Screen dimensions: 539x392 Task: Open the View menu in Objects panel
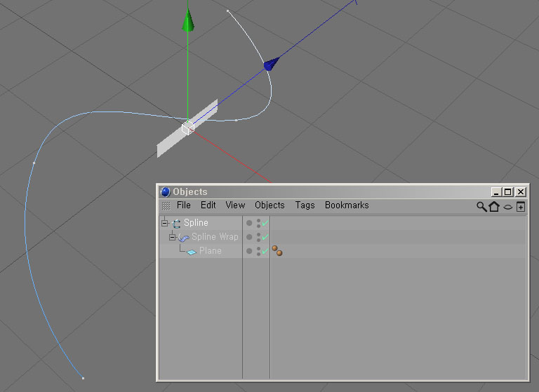(235, 205)
